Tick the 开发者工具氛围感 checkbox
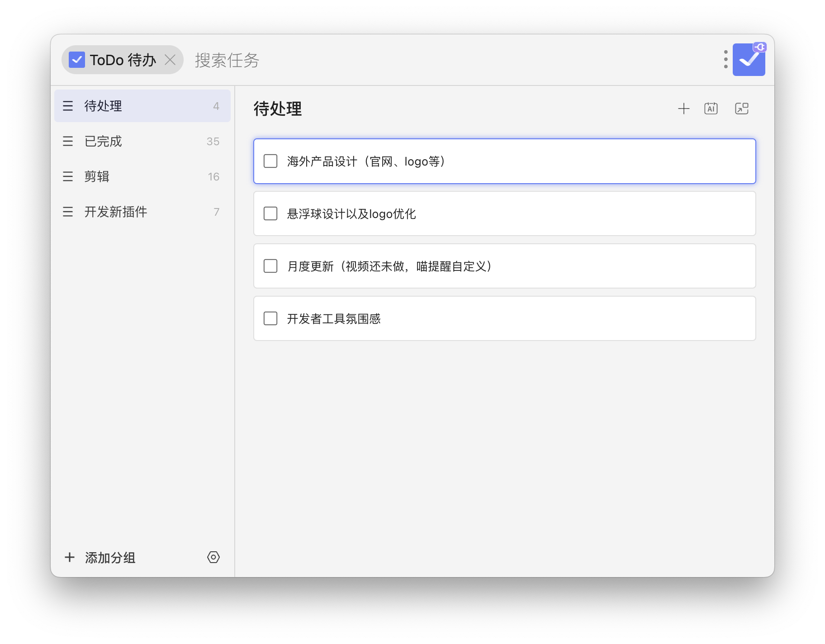 [x=270, y=318]
